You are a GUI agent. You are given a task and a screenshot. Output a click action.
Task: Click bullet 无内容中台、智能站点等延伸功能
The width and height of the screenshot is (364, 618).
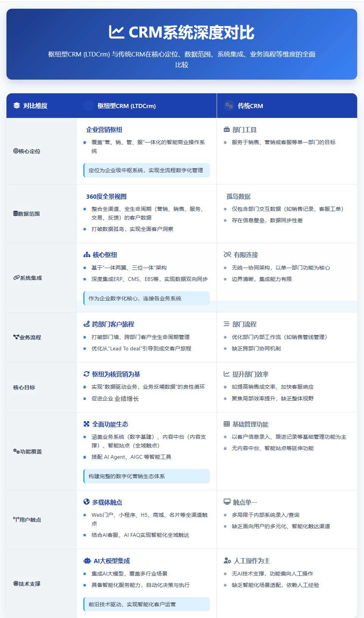point(273,448)
